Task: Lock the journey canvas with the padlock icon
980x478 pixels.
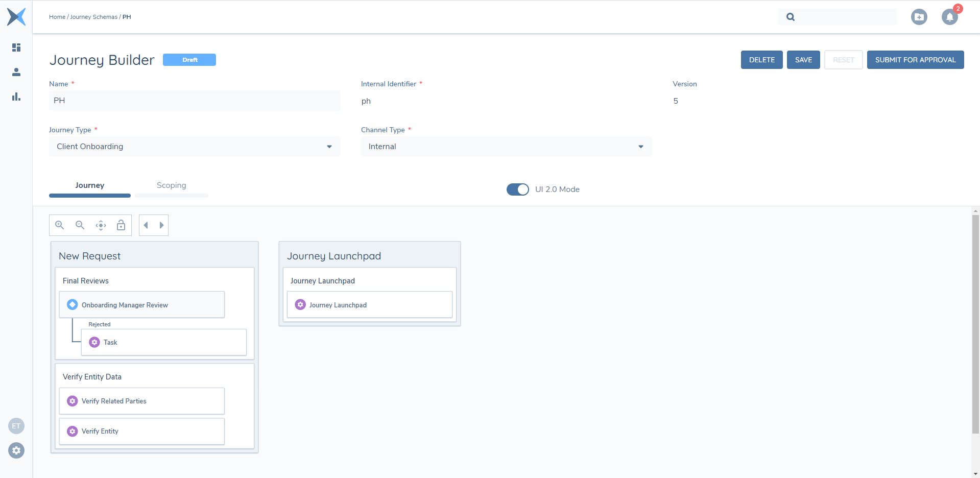Action: tap(121, 225)
